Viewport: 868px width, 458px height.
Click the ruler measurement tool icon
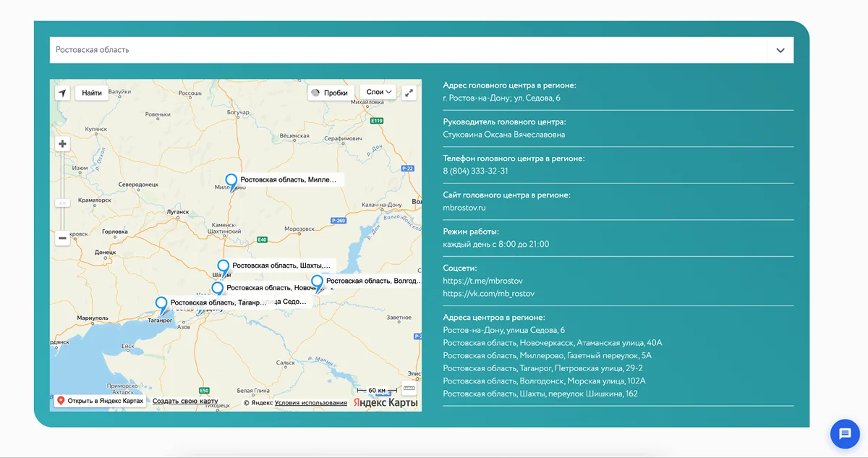[x=409, y=387]
